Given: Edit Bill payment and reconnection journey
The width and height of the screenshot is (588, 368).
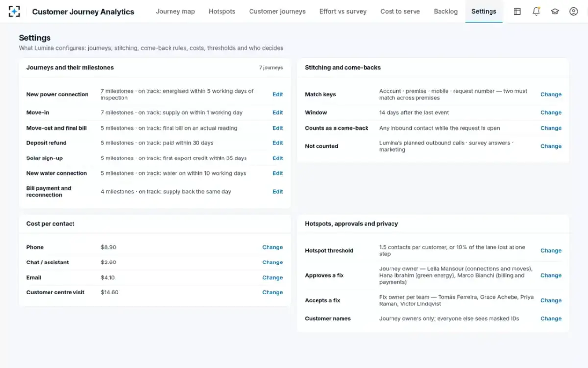Looking at the screenshot, I should click(278, 191).
